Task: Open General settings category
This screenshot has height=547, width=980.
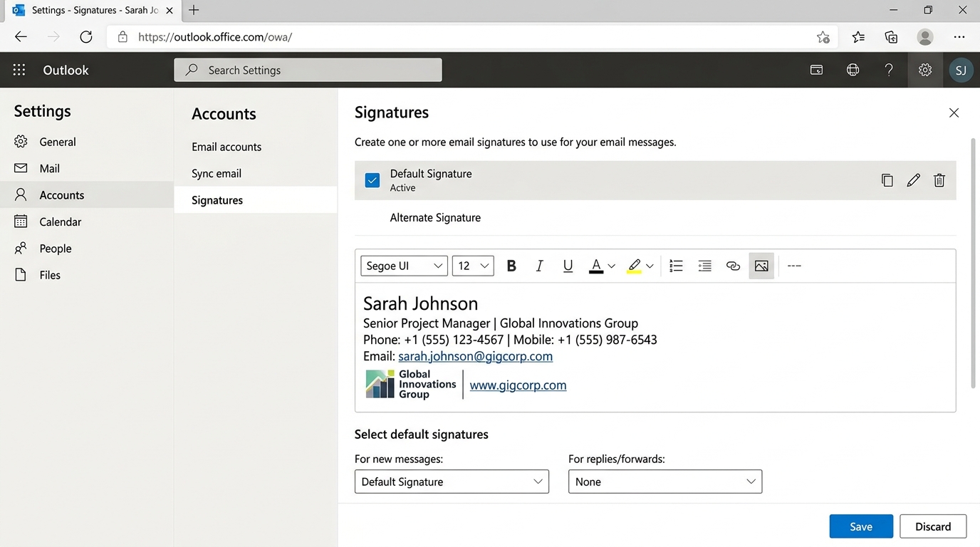Action: (87, 142)
